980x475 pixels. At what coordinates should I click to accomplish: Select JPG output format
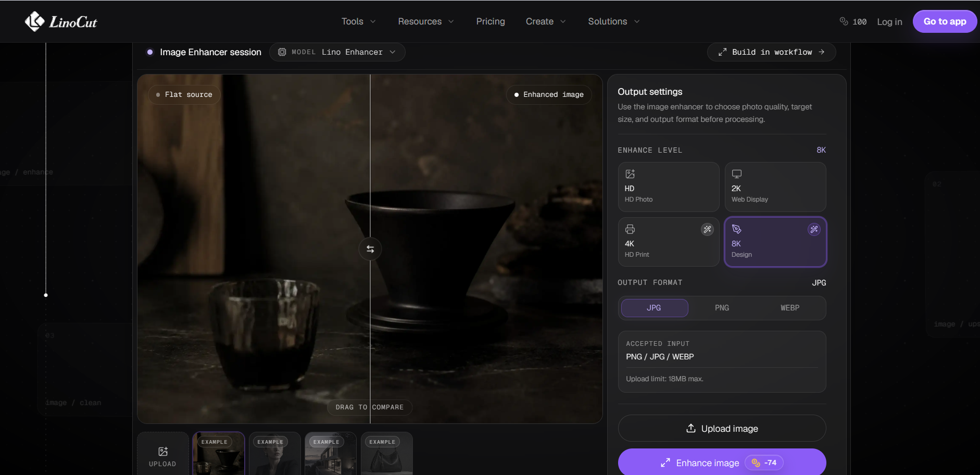[x=654, y=308]
